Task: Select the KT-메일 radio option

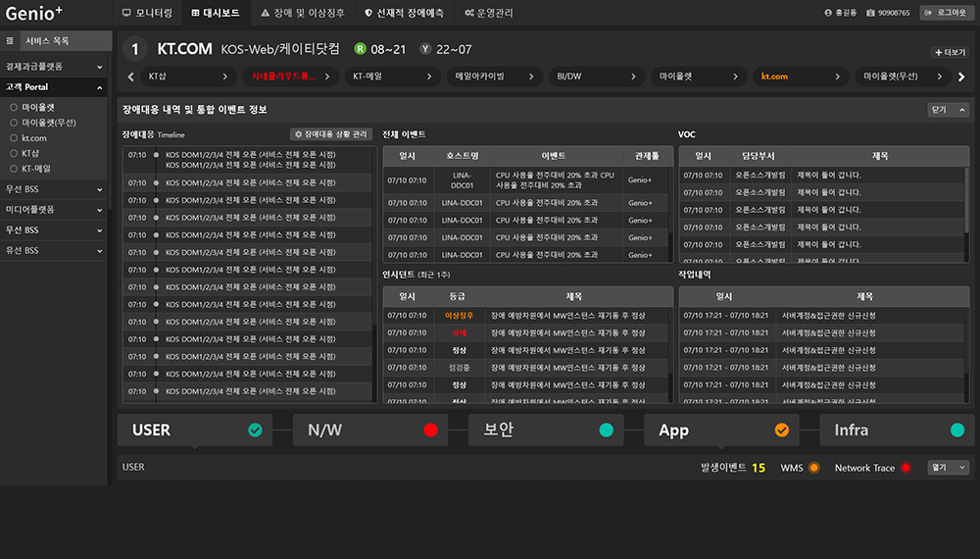Action: pyautogui.click(x=13, y=169)
